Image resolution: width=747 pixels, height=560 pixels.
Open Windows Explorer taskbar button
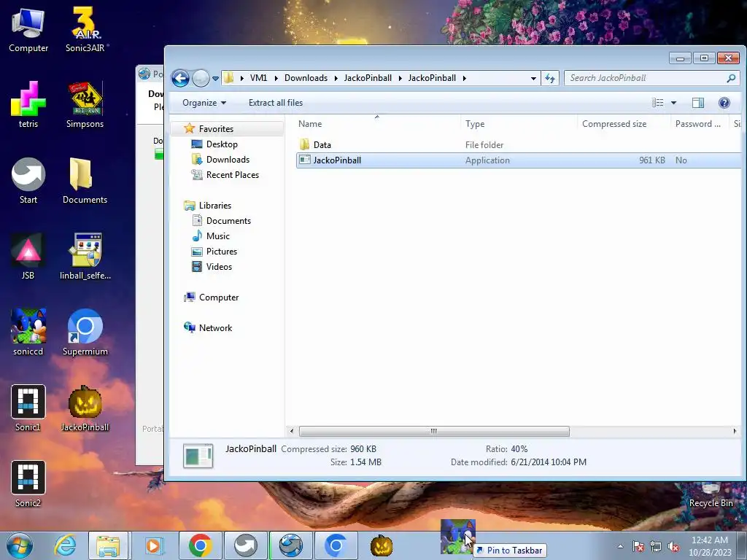108,545
